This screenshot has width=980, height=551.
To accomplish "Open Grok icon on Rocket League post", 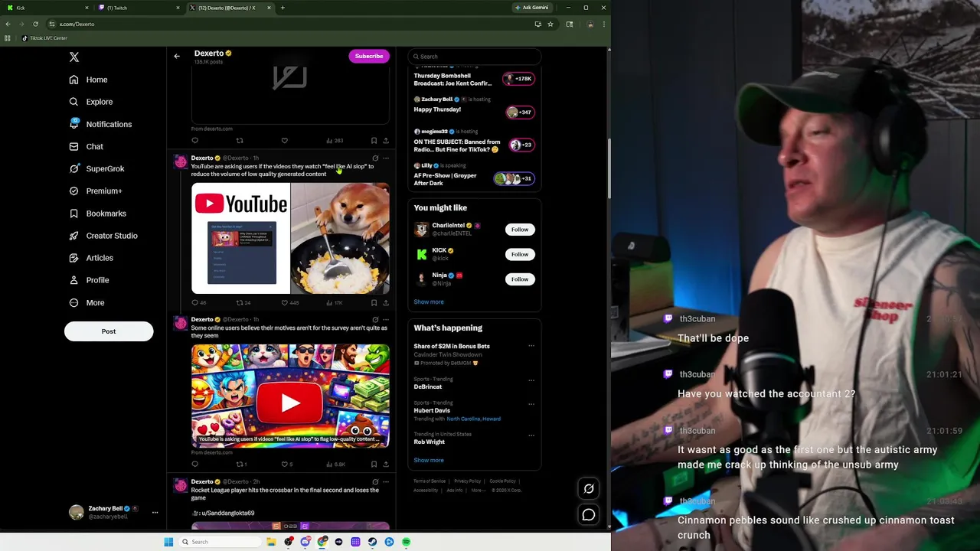I will 375,482.
